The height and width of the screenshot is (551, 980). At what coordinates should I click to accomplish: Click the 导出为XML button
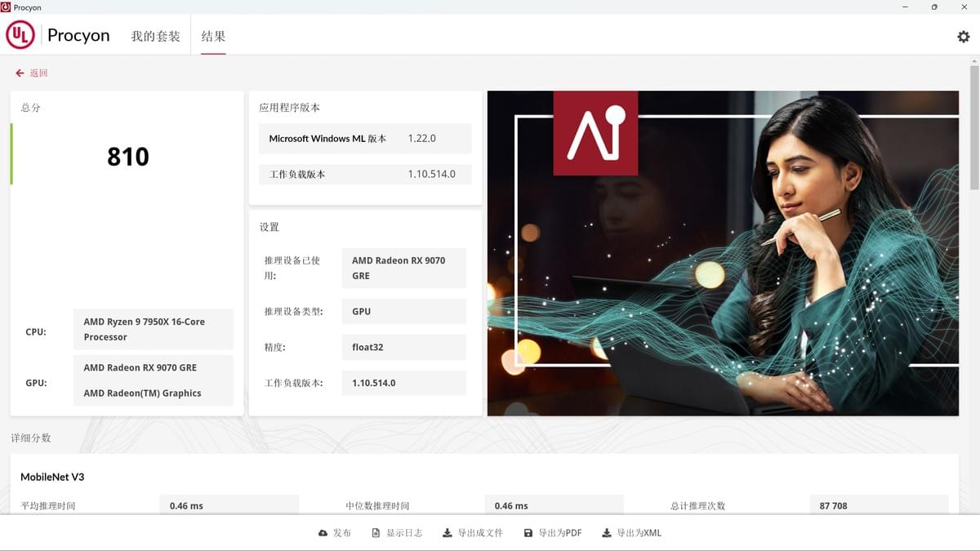(631, 533)
